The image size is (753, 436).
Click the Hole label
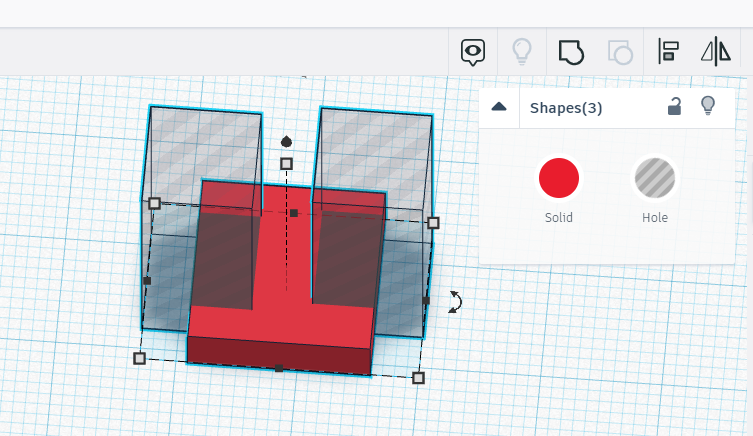click(x=655, y=218)
